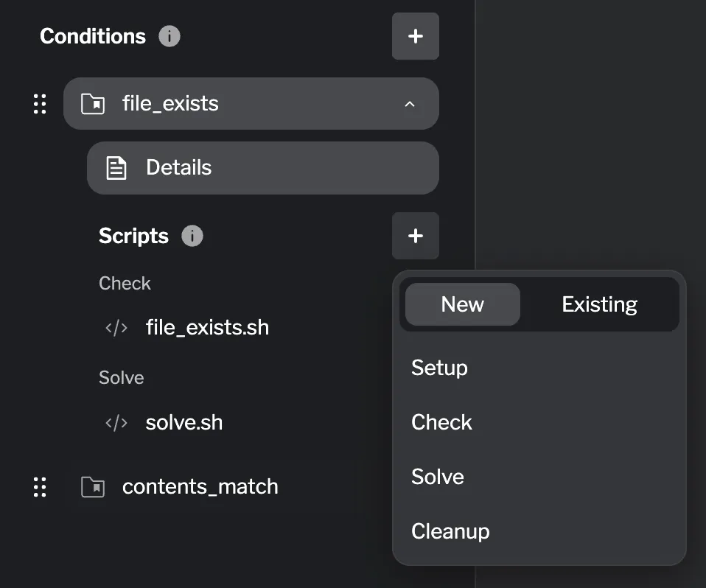This screenshot has width=706, height=588.
Task: Open the file_exists.sh script
Action: [207, 328]
